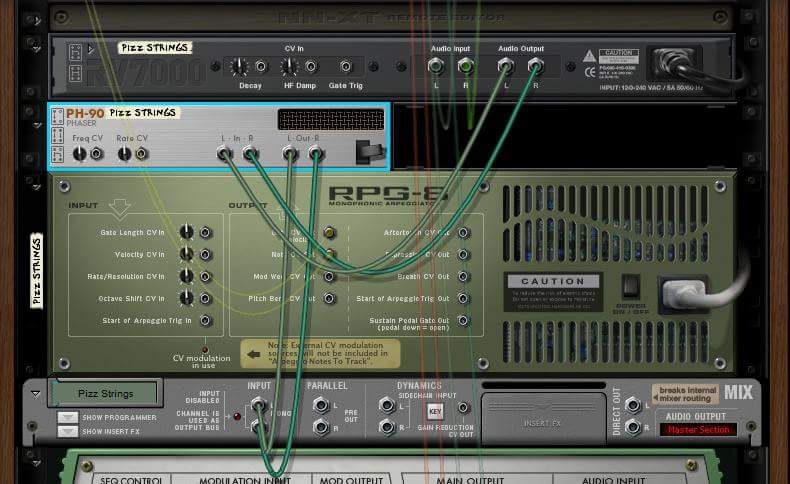Click the RPG-8 Gate CV Out jack

[x=329, y=232]
